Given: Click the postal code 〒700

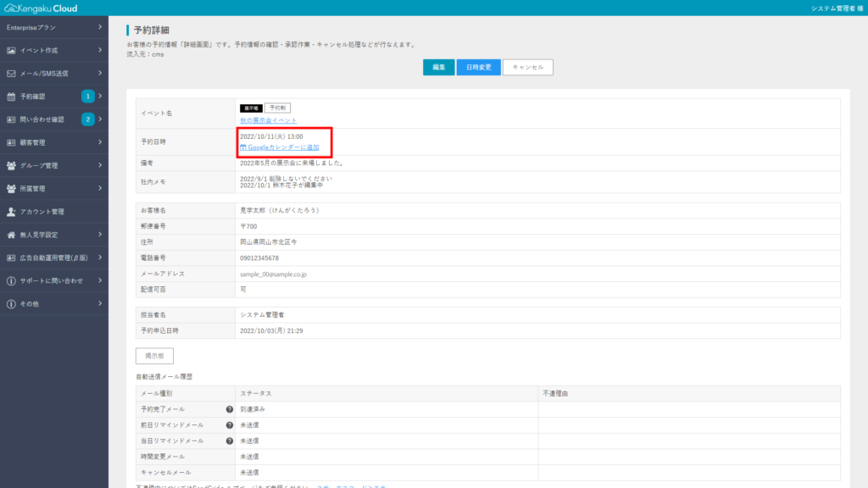Looking at the screenshot, I should pos(248,226).
